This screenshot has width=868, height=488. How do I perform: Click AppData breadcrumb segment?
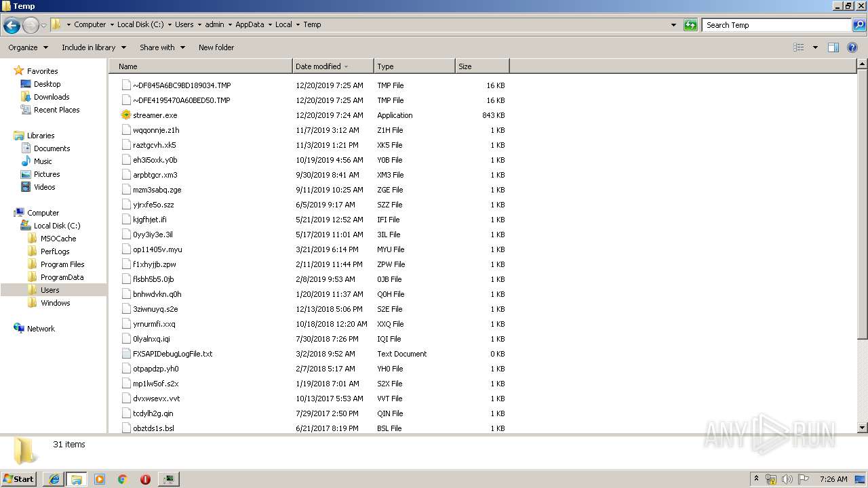point(250,24)
